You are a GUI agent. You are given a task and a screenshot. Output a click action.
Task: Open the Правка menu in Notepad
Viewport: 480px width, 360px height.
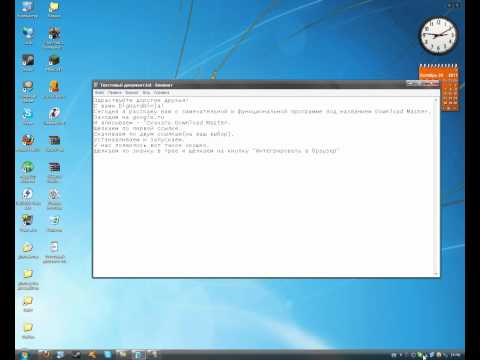114,92
